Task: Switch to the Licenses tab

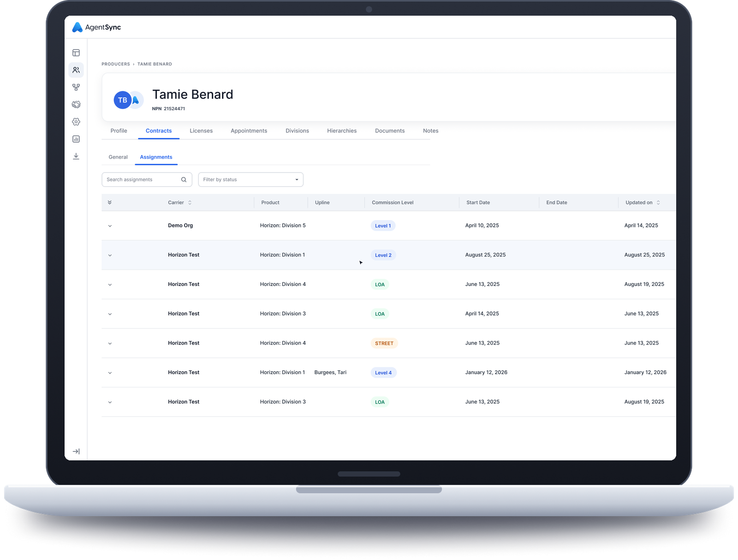Action: click(201, 131)
